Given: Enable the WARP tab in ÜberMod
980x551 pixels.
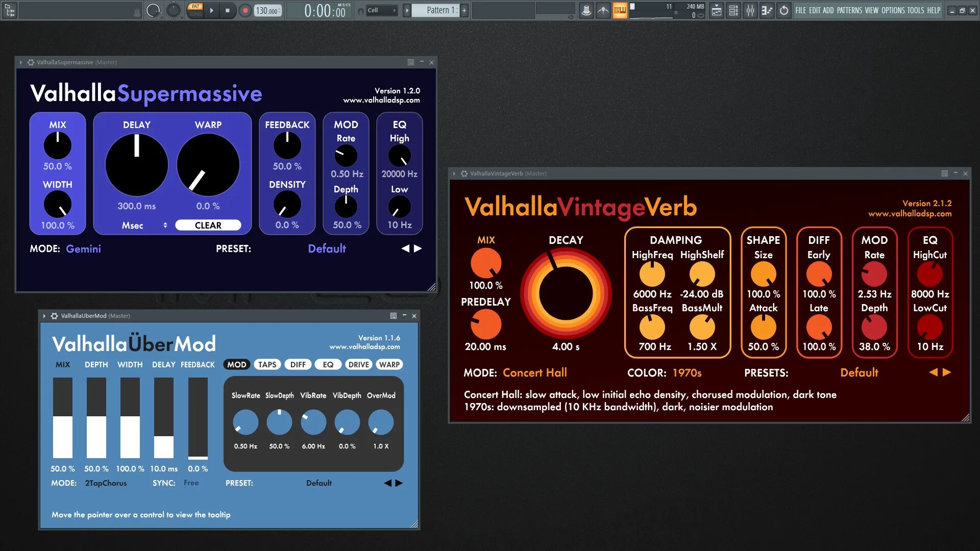Looking at the screenshot, I should (389, 364).
